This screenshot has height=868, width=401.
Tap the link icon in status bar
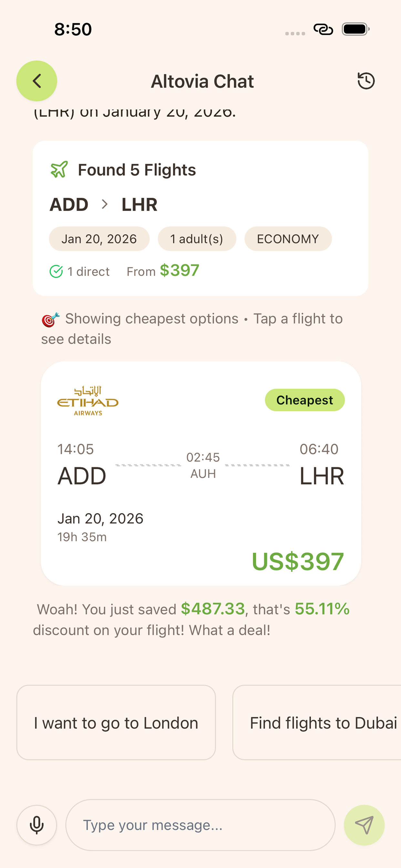[323, 29]
